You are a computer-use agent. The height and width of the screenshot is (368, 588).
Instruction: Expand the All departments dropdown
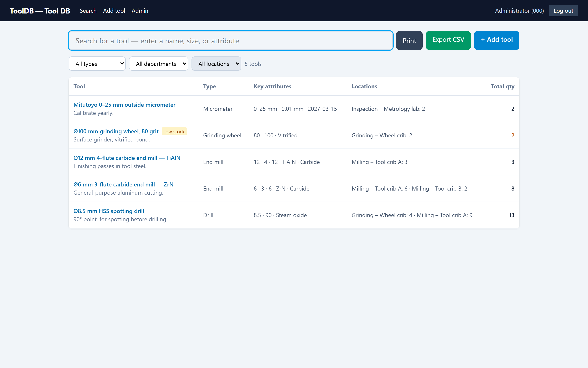click(158, 64)
